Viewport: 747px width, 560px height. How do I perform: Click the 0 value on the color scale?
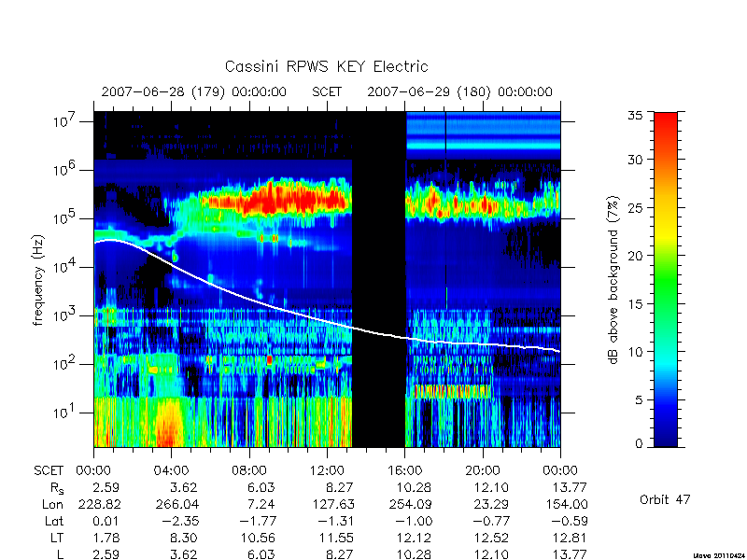coord(639,444)
